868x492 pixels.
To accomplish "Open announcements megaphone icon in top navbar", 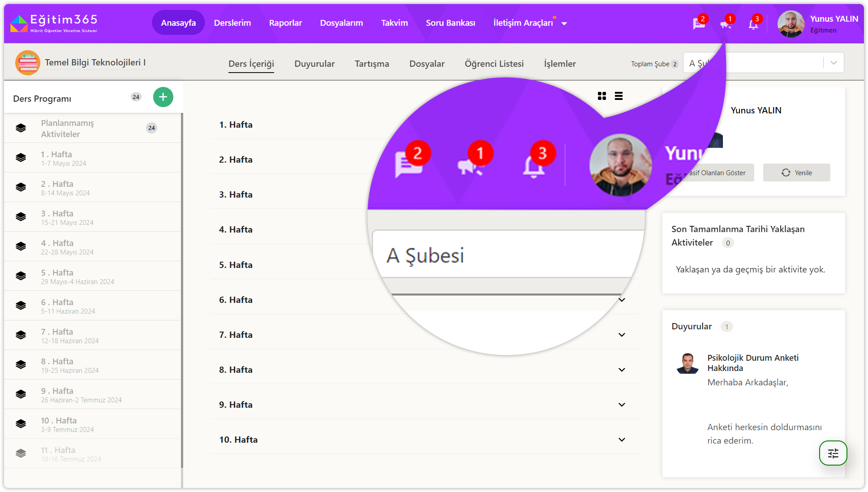I will [726, 24].
